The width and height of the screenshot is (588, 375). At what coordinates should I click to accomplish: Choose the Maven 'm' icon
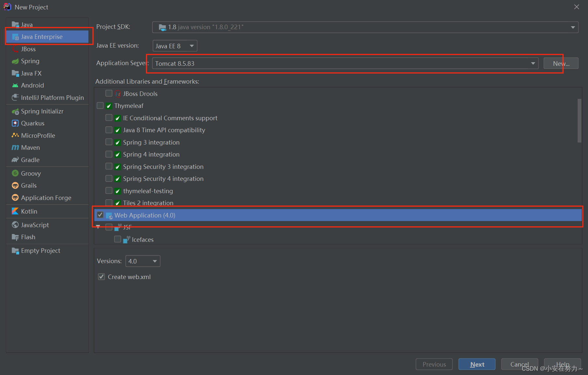pos(15,148)
